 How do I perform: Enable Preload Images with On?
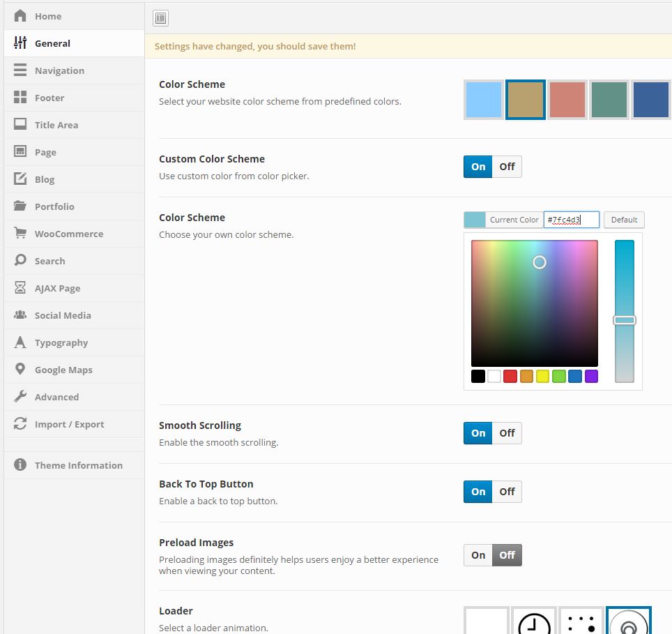[x=478, y=555]
